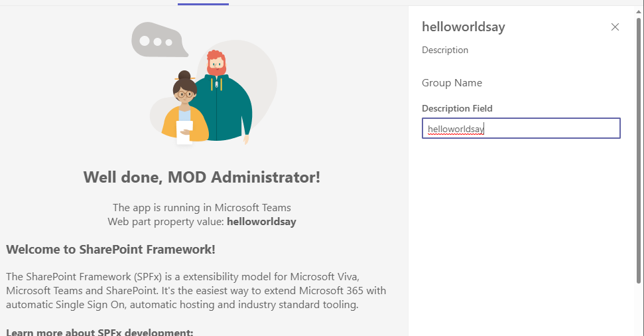Click the bold 'helloworldsay' property value

click(261, 222)
